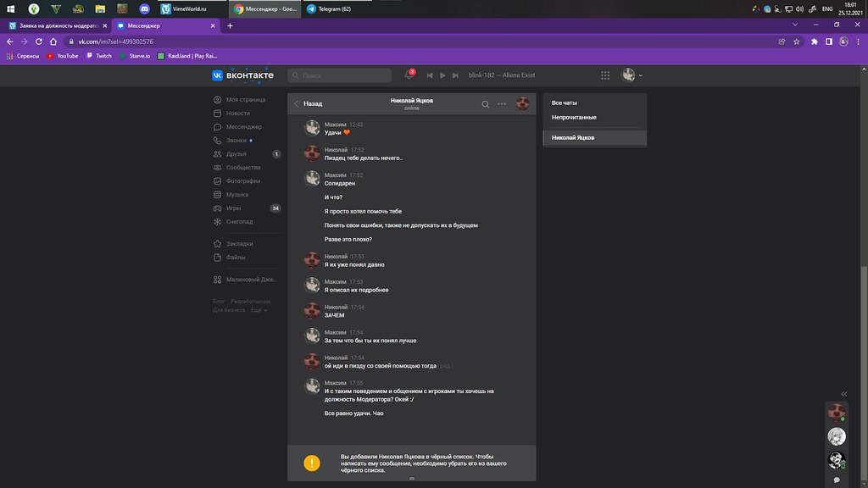
Task: Expand the profile account menu arrow
Action: point(640,75)
